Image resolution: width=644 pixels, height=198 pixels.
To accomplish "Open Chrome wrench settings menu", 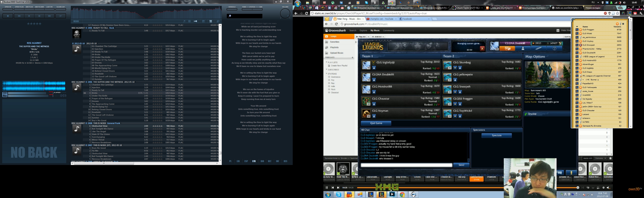I will [641, 13].
